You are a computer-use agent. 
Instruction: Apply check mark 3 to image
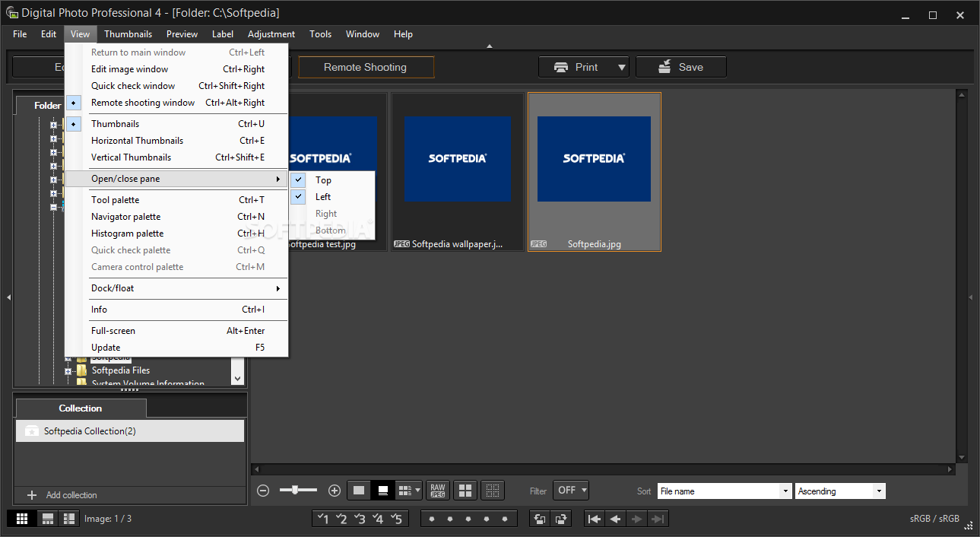click(x=360, y=519)
